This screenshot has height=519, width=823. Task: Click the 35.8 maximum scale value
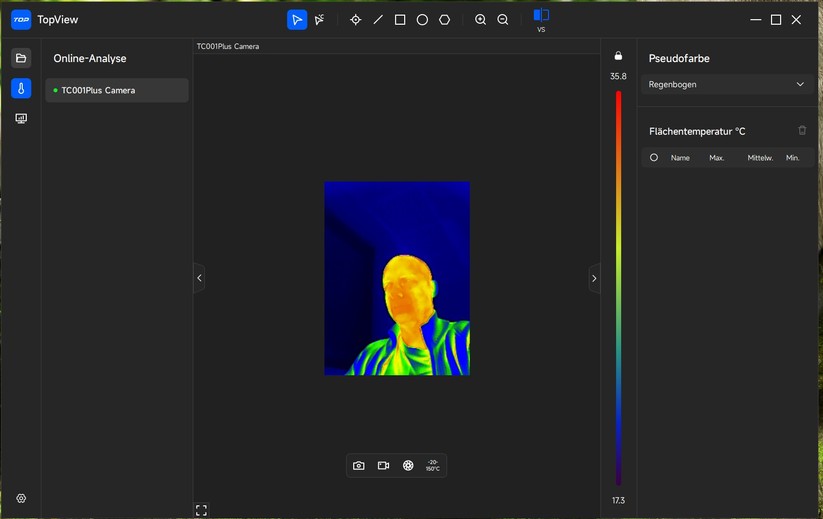(618, 76)
